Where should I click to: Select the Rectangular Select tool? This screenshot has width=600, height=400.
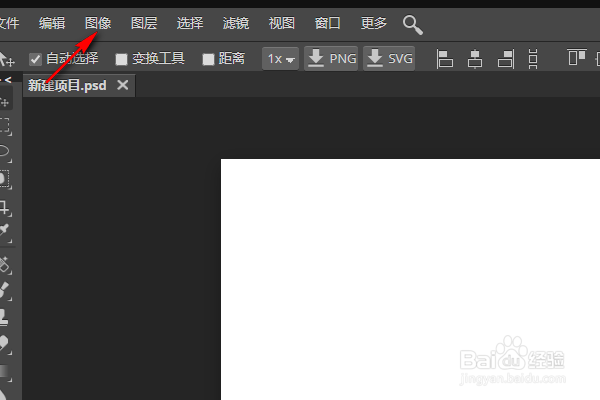point(5,126)
